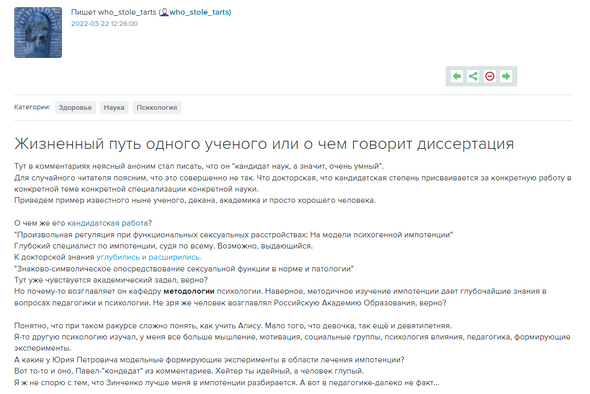Image resolution: width=590 pixels, height=394 pixels.
Task: Click the line 'Приведем пример известного ныне ученого'
Action: point(195,201)
